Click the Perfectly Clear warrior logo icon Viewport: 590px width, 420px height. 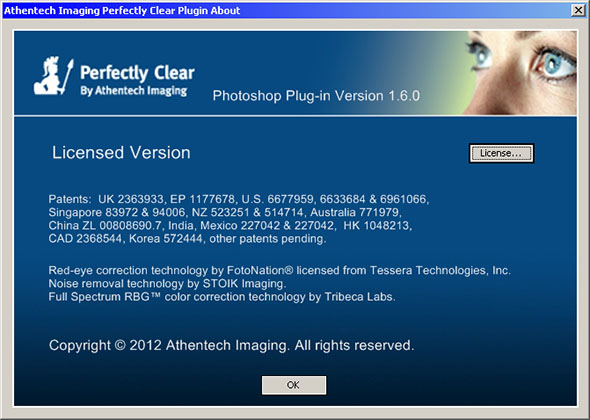(53, 76)
